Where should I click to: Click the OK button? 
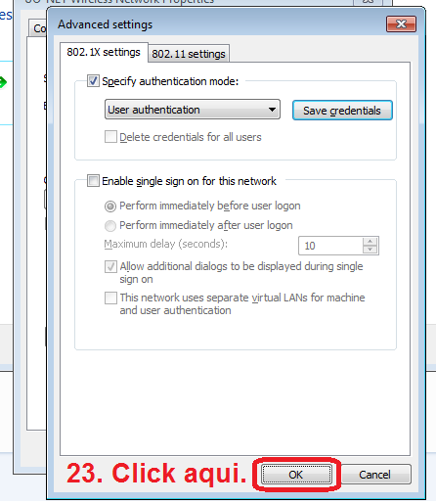pos(296,475)
